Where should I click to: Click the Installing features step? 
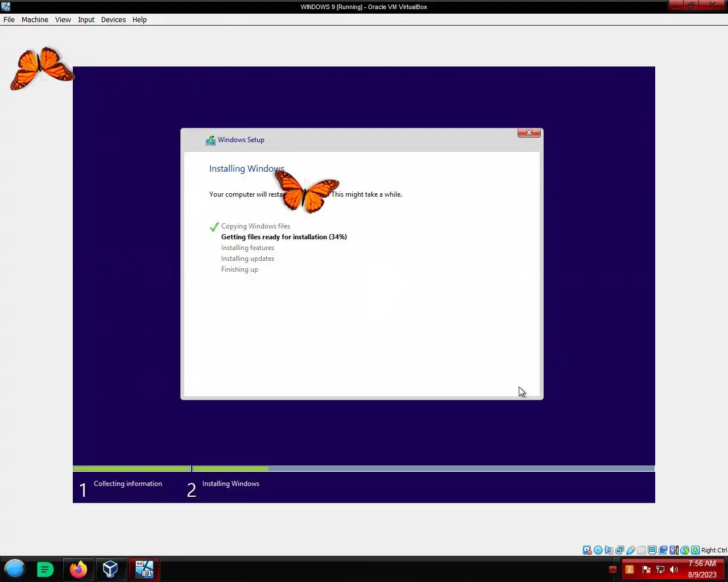coord(247,248)
